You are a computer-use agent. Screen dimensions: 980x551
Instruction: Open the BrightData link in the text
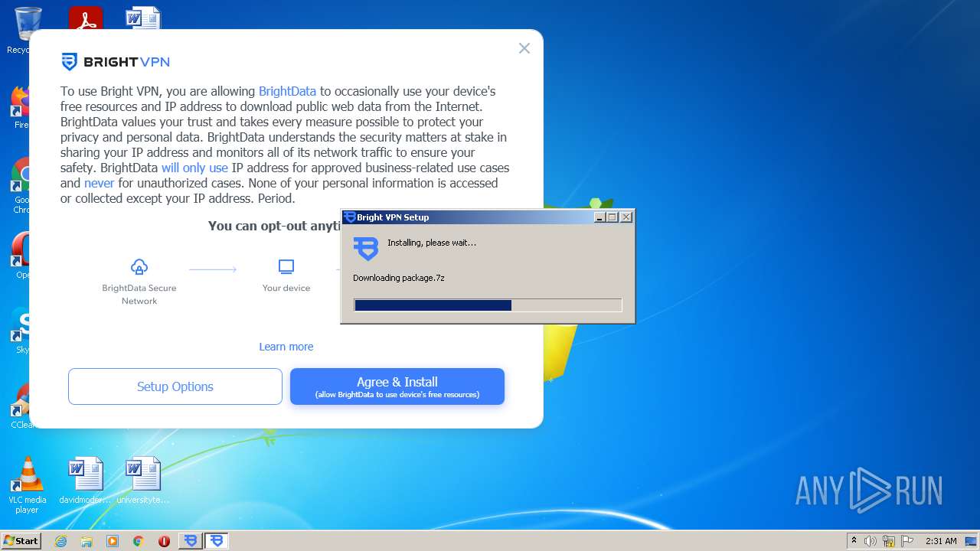pos(287,91)
